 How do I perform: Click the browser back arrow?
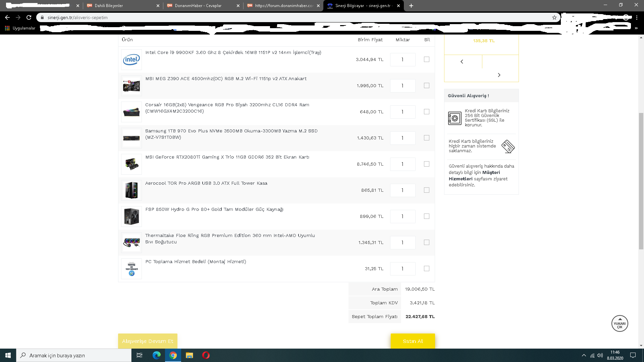tap(7, 17)
